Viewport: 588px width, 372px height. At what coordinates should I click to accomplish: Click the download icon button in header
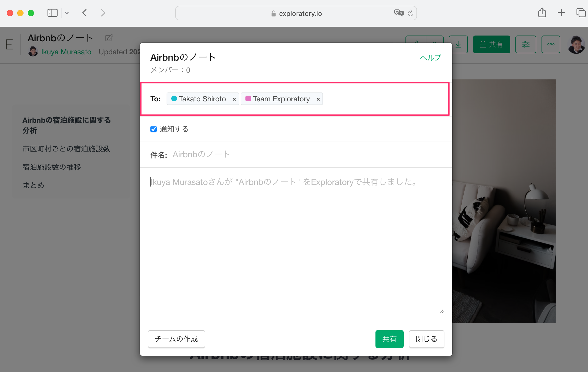point(458,44)
